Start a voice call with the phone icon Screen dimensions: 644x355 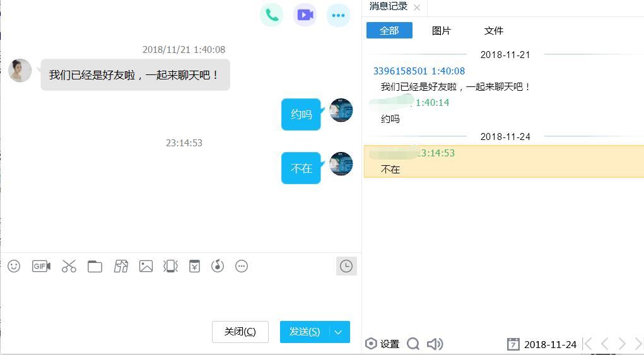[x=271, y=15]
